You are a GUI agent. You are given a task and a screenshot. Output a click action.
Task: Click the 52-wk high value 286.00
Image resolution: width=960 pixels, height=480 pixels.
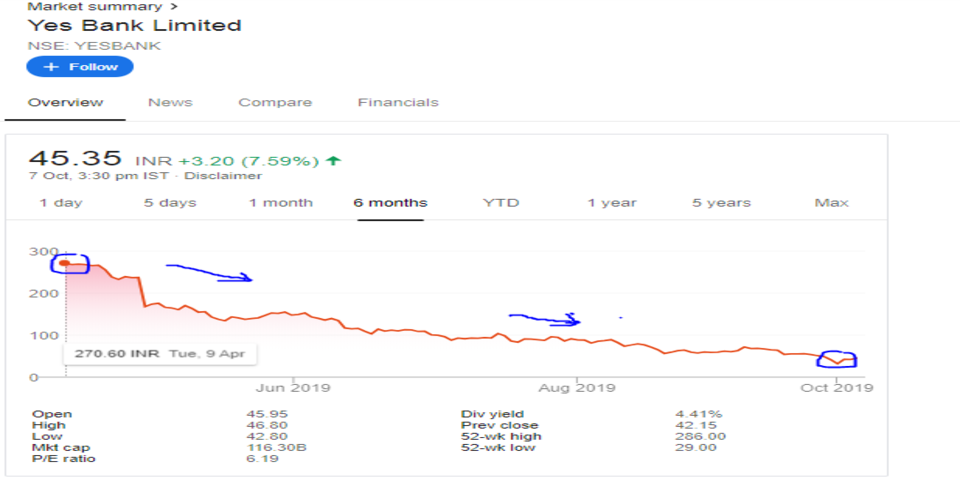click(x=700, y=437)
